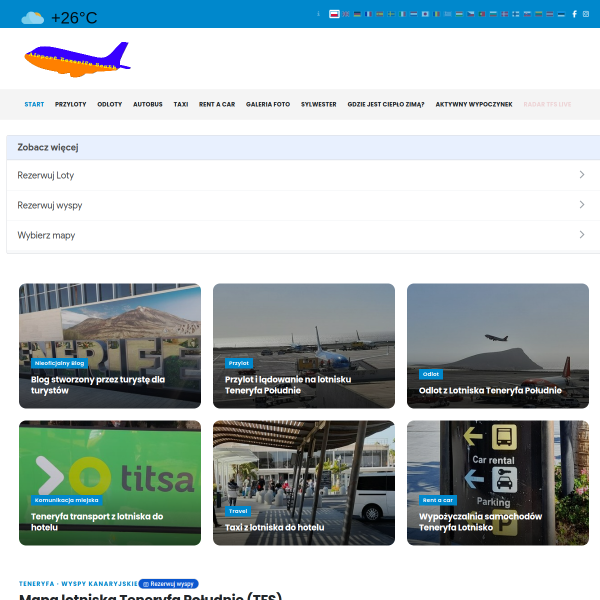The width and height of the screenshot is (600, 600).
Task: Go to the PRZYLOTY menu item
Action: pos(70,104)
